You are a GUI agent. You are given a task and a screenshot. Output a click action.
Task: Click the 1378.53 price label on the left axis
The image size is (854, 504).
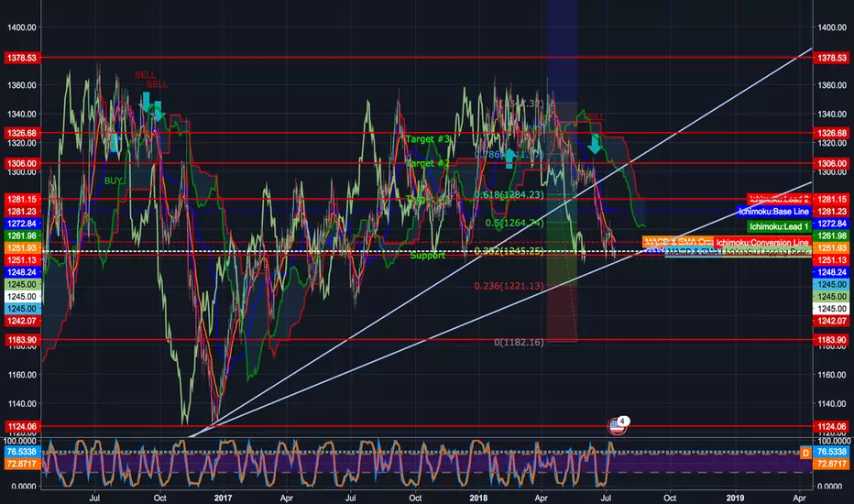click(x=22, y=58)
